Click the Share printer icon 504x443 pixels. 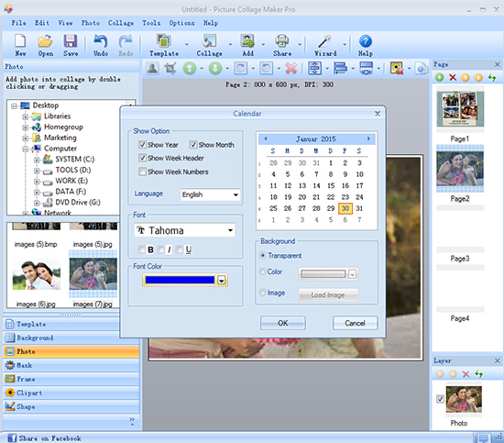click(282, 41)
